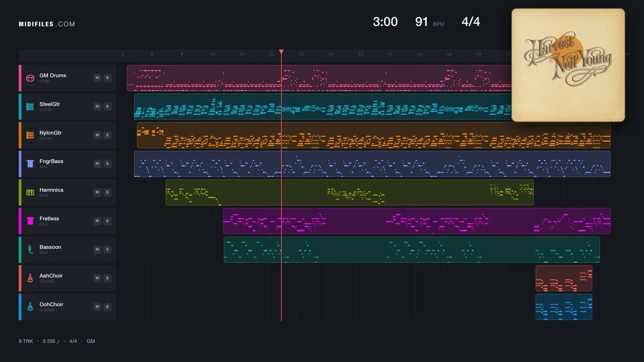Select the Bassoon track name
Screen dimensions: 644x362
coord(50,247)
